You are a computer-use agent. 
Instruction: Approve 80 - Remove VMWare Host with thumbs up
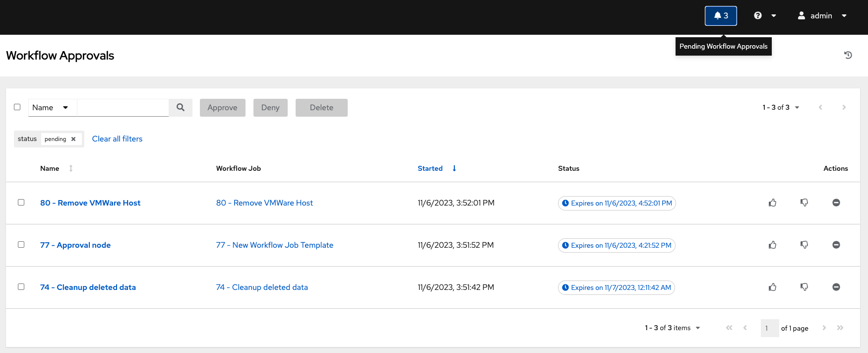point(772,203)
